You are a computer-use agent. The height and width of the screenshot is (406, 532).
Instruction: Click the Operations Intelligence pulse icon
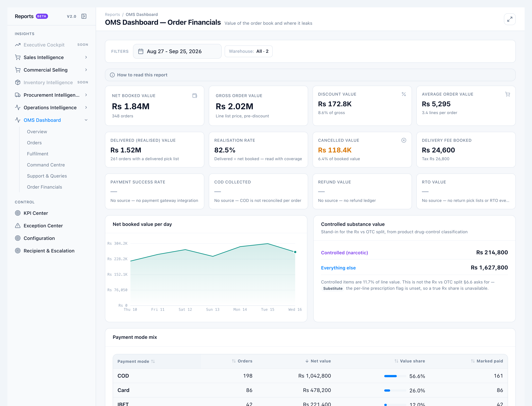click(18, 108)
